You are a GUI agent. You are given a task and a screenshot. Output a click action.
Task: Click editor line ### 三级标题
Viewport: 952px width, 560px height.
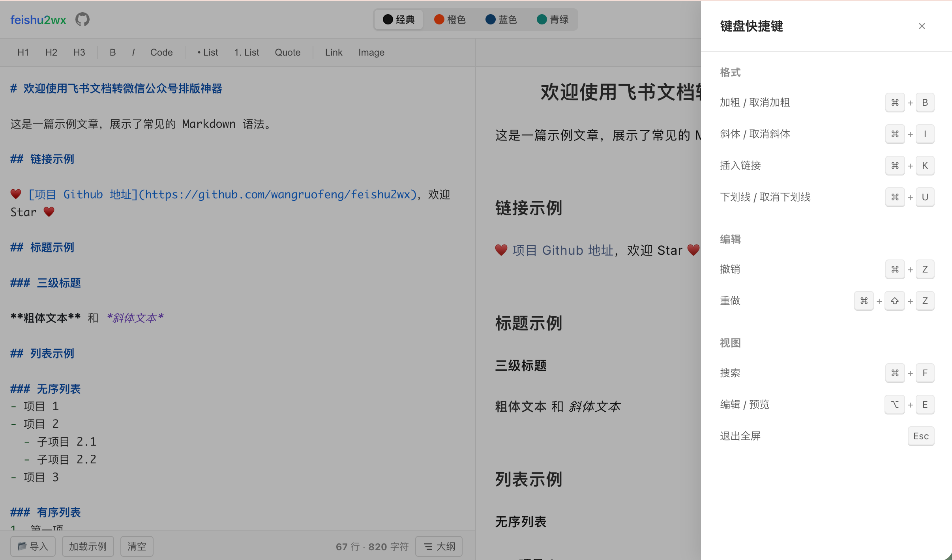coord(45,283)
